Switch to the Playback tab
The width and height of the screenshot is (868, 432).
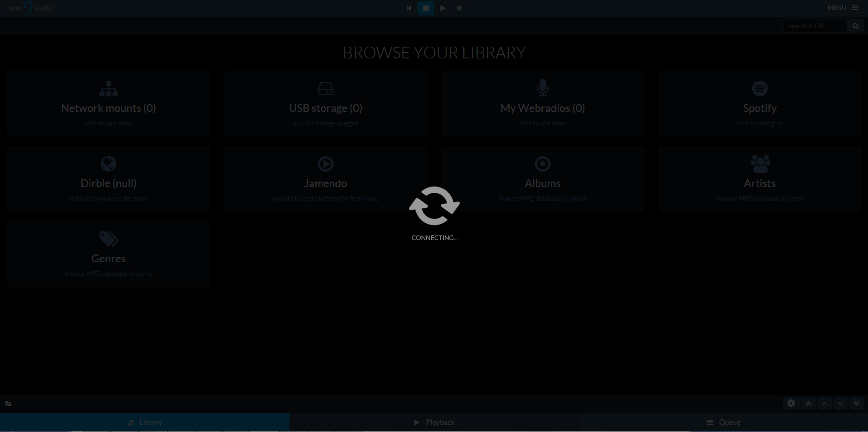click(x=434, y=422)
